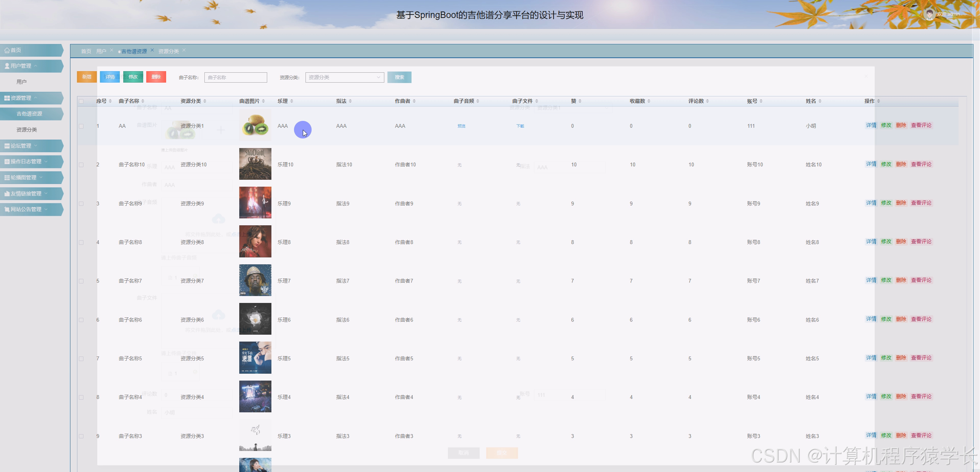This screenshot has width=980, height=472.
Task: Check the checkbox for row 曲子名称7
Action: point(81,281)
